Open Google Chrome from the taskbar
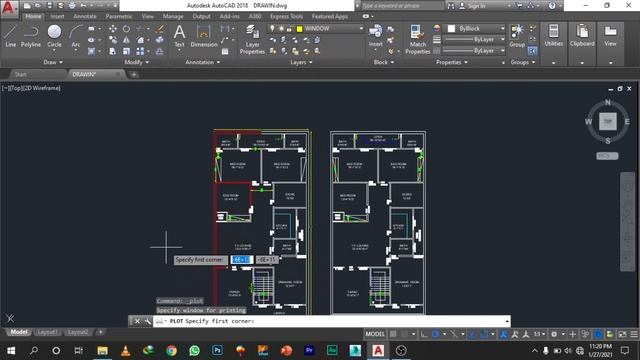Image resolution: width=640 pixels, height=360 pixels. click(171, 350)
